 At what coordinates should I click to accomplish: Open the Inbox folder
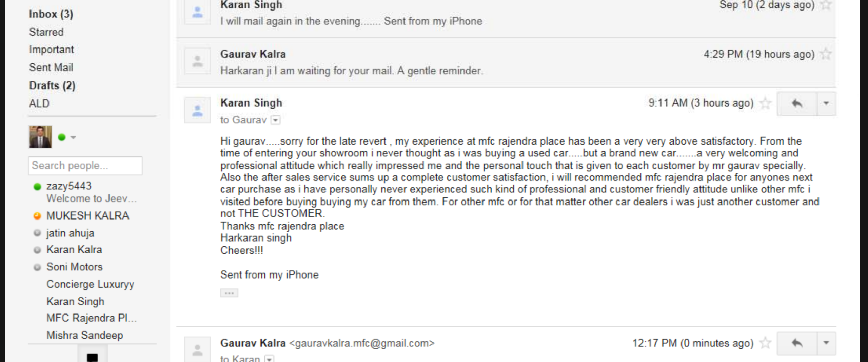(x=51, y=14)
